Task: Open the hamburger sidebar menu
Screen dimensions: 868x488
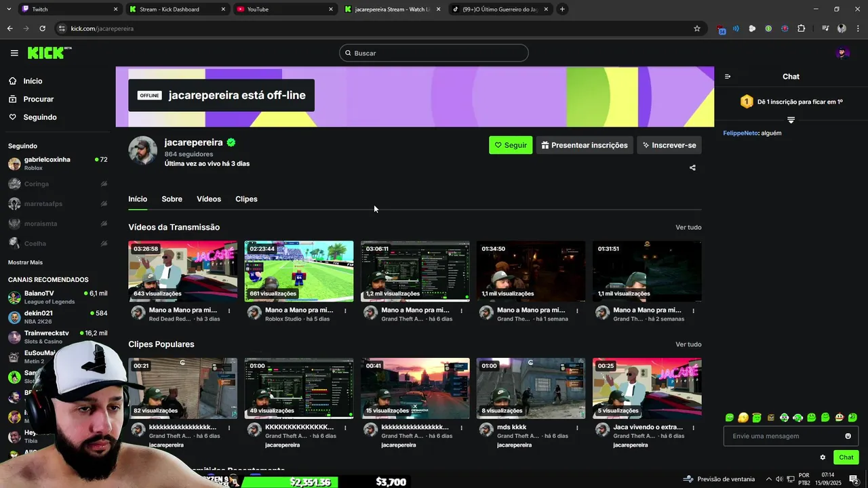Action: pos(14,53)
